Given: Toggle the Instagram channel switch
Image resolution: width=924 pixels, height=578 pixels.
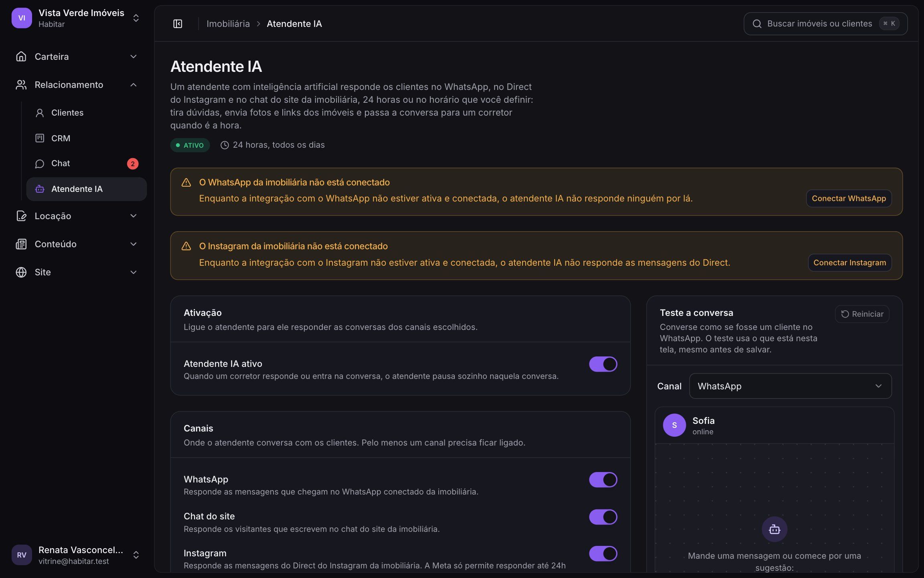Looking at the screenshot, I should tap(603, 554).
